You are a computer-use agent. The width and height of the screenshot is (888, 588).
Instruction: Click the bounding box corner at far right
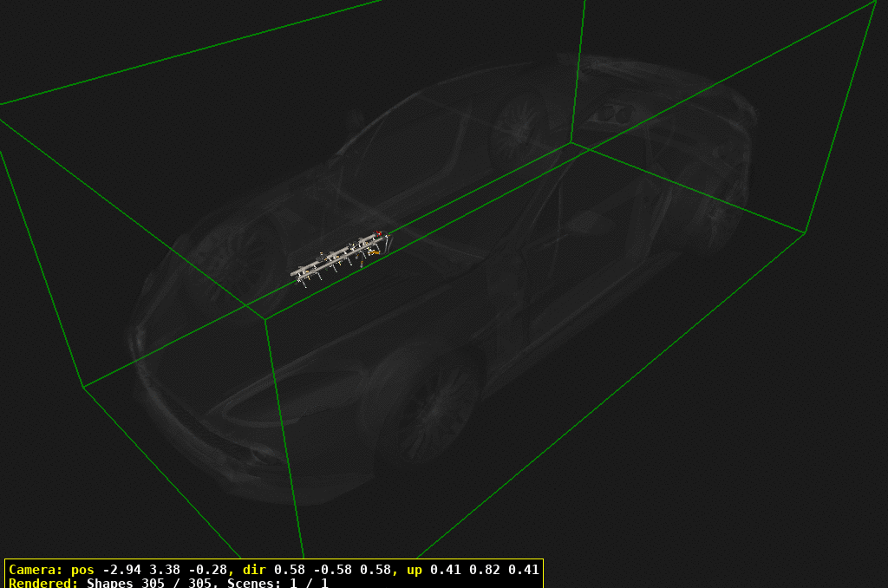806,232
